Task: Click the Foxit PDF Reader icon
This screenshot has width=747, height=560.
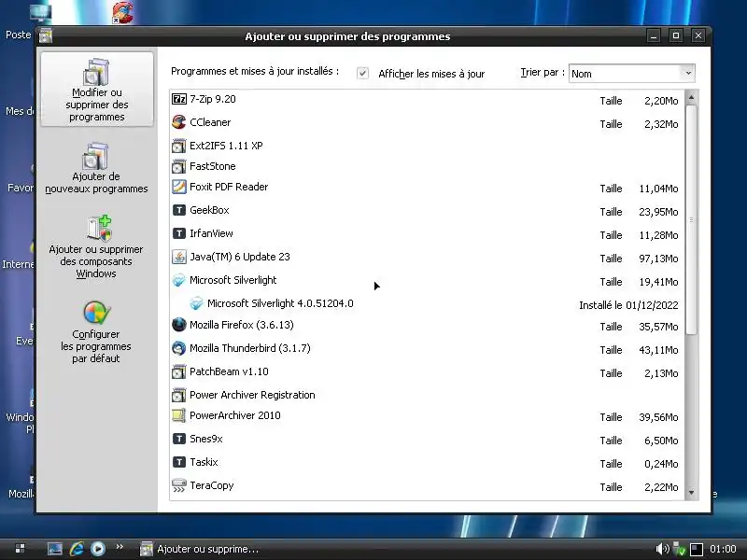Action: (178, 187)
